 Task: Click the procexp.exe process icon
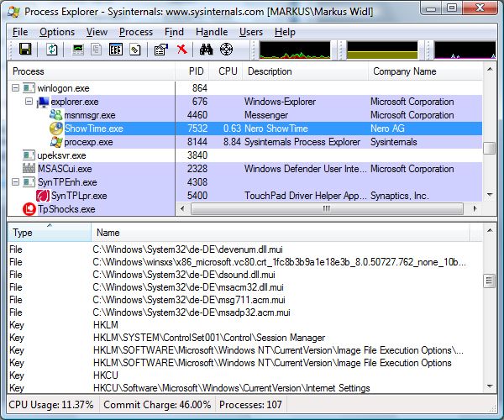click(56, 142)
